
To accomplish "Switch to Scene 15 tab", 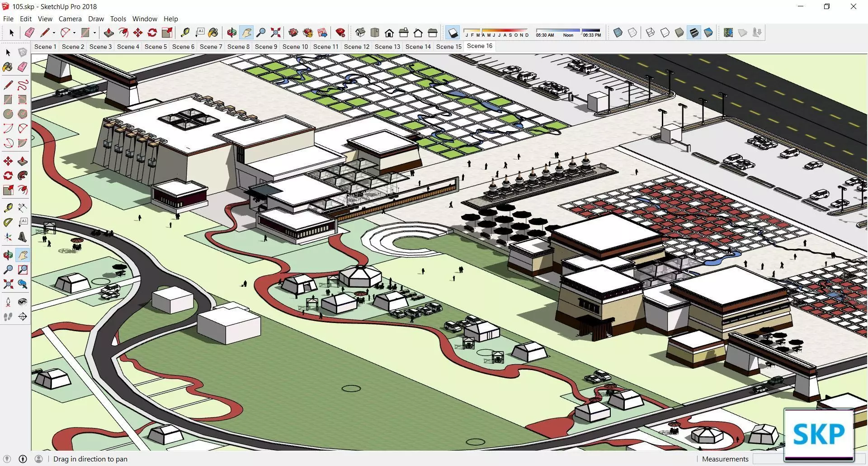I will click(x=448, y=47).
